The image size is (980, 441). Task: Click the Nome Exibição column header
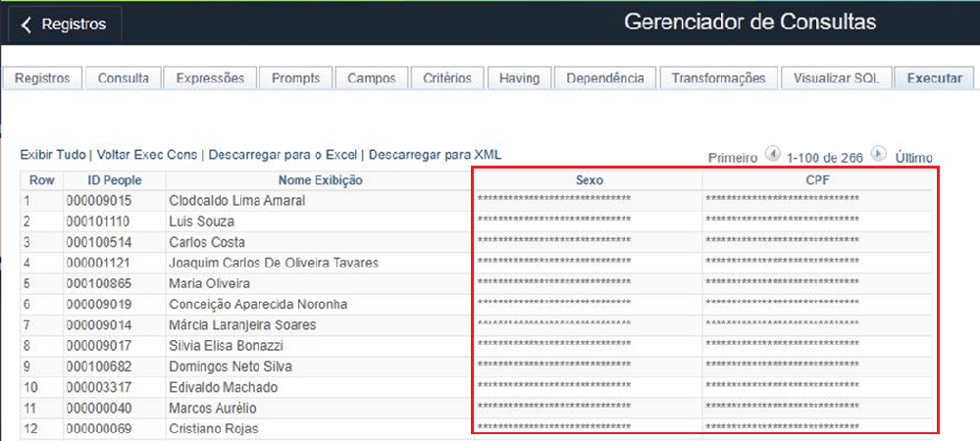coord(320,180)
